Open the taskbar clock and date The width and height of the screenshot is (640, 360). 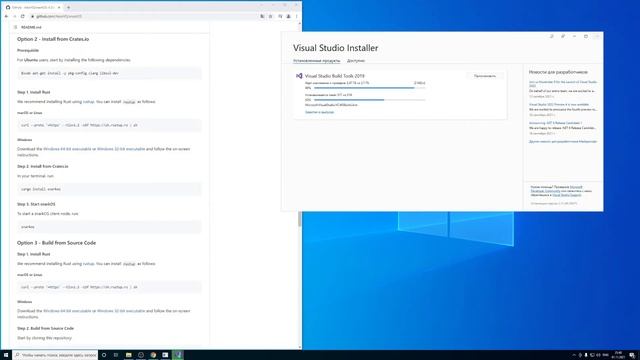click(618, 355)
